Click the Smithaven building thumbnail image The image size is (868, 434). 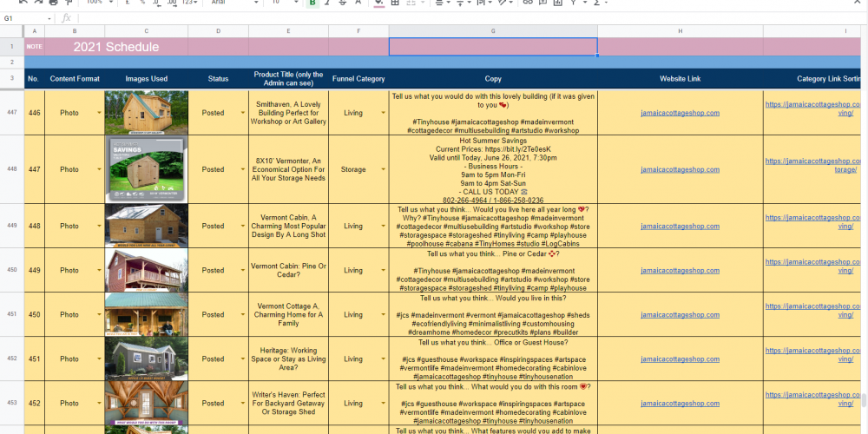pos(146,113)
